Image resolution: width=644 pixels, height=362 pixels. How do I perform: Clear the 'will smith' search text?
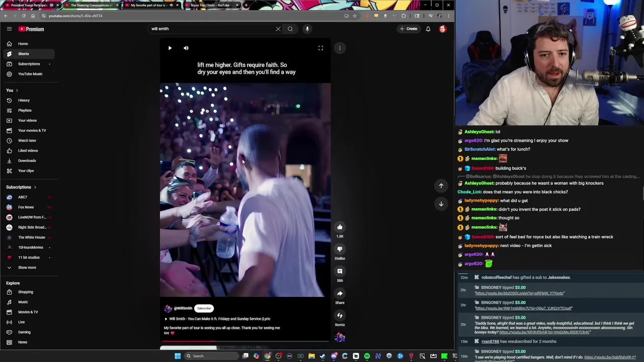(278, 29)
